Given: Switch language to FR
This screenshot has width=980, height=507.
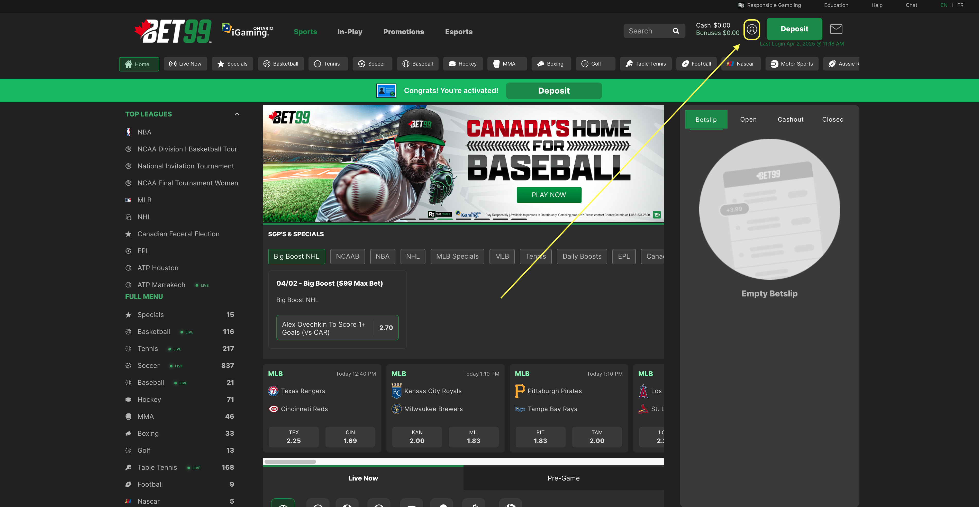Looking at the screenshot, I should point(960,5).
